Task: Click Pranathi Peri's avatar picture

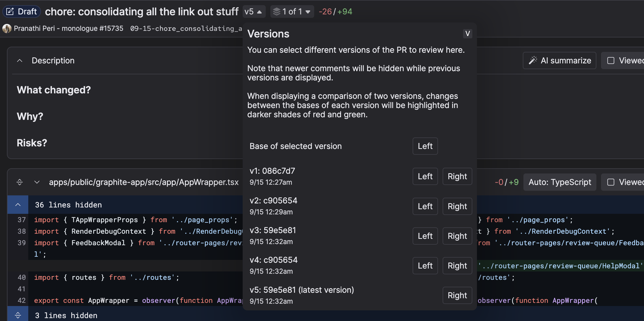Action: 7,29
